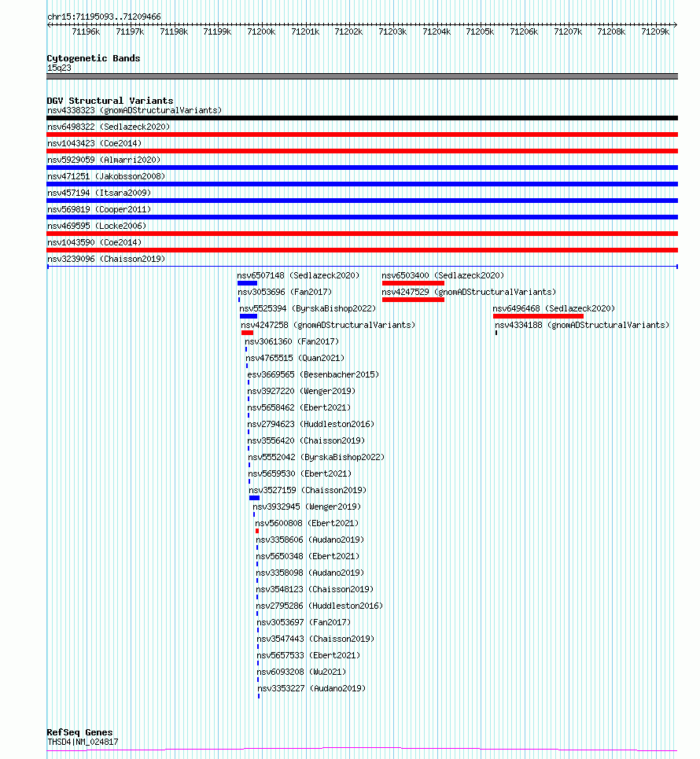Open nsv3548123 (Chaisson2019) variant
Screen dimensions: 700x759
click(315, 589)
